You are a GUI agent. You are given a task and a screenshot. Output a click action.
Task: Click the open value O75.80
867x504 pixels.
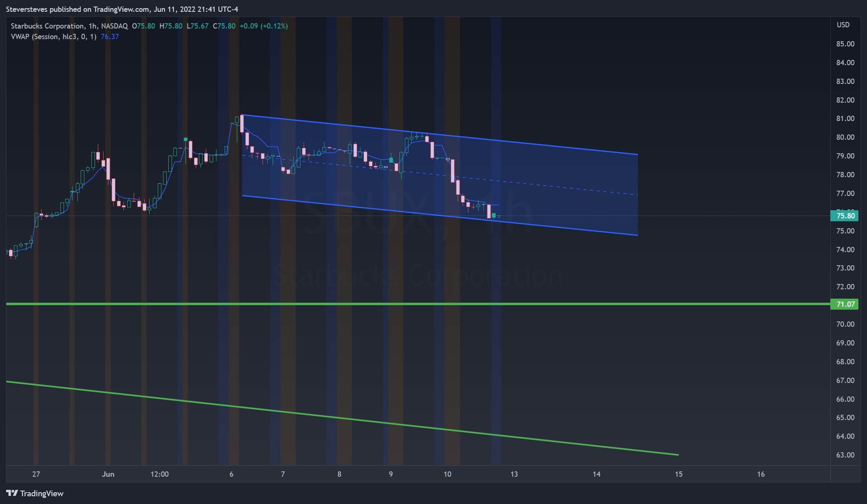tap(143, 26)
